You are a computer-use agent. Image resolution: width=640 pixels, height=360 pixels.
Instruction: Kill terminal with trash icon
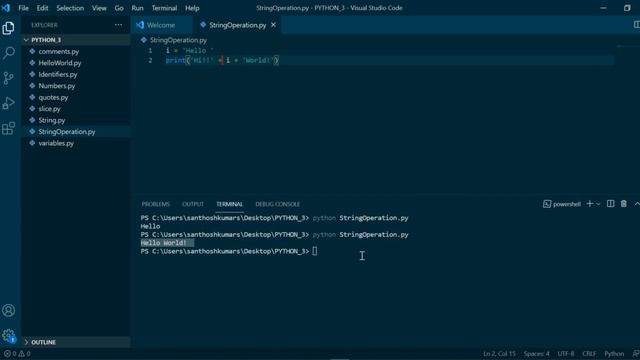(x=624, y=204)
